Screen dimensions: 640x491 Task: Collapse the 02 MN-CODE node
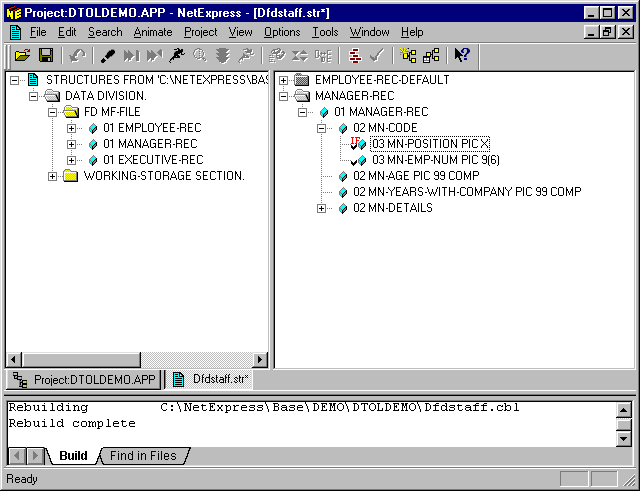(322, 128)
